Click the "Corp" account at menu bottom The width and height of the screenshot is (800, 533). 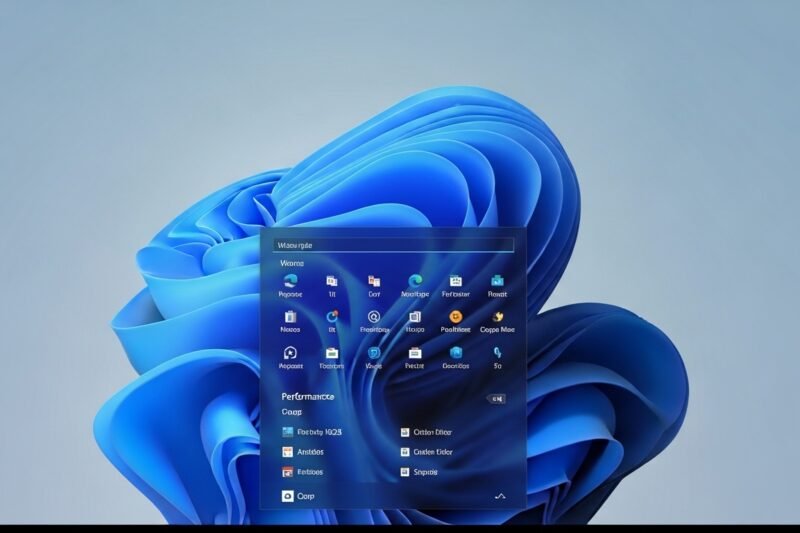tap(298, 496)
